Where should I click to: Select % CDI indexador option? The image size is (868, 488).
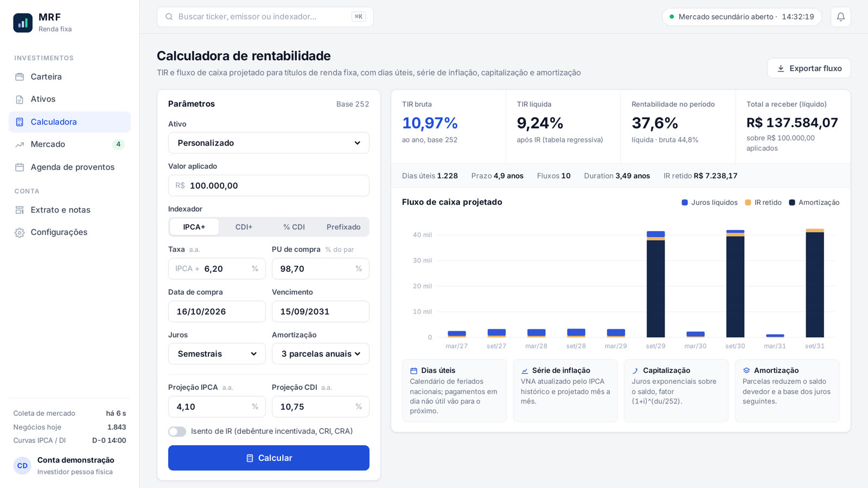pyautogui.click(x=293, y=227)
